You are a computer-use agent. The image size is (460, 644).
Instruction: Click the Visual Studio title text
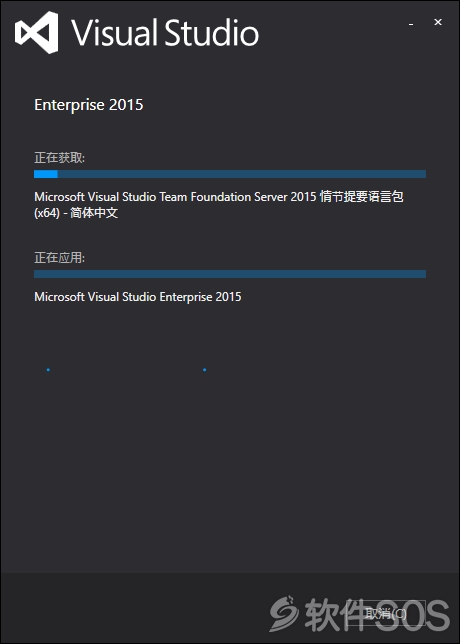165,33
